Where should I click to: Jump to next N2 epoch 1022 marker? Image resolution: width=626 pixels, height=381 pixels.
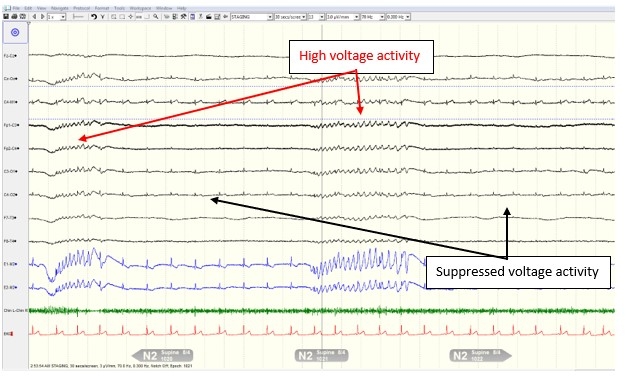coord(480,355)
